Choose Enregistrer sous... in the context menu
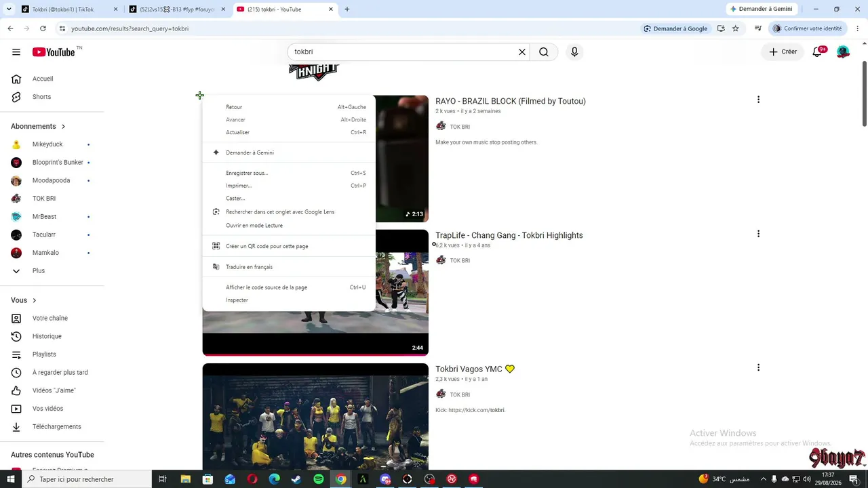The image size is (868, 488). 289,173
